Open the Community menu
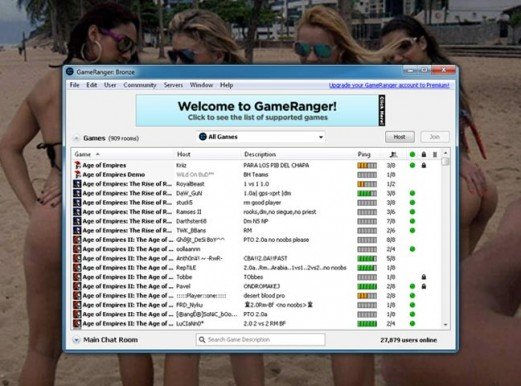The image size is (521, 386). pos(140,85)
